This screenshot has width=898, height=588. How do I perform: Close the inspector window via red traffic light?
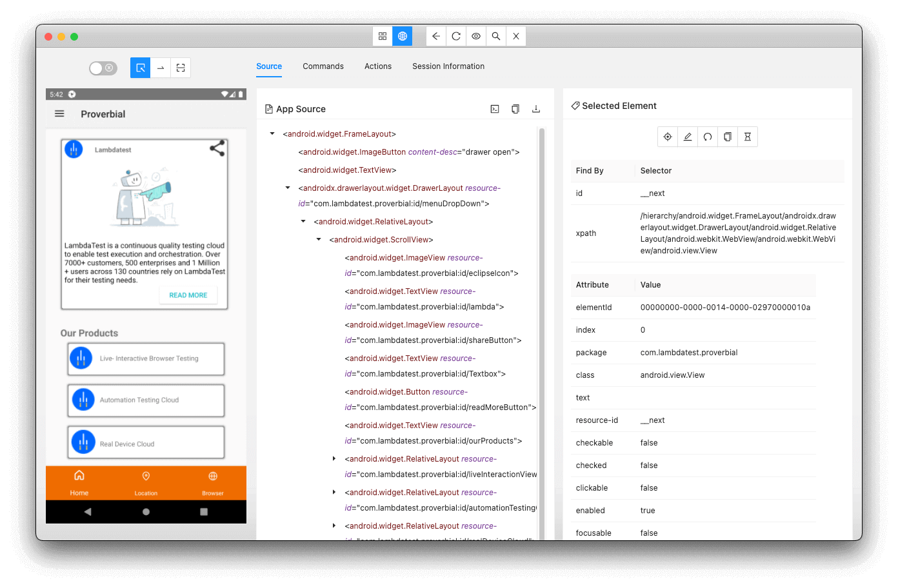tap(48, 37)
